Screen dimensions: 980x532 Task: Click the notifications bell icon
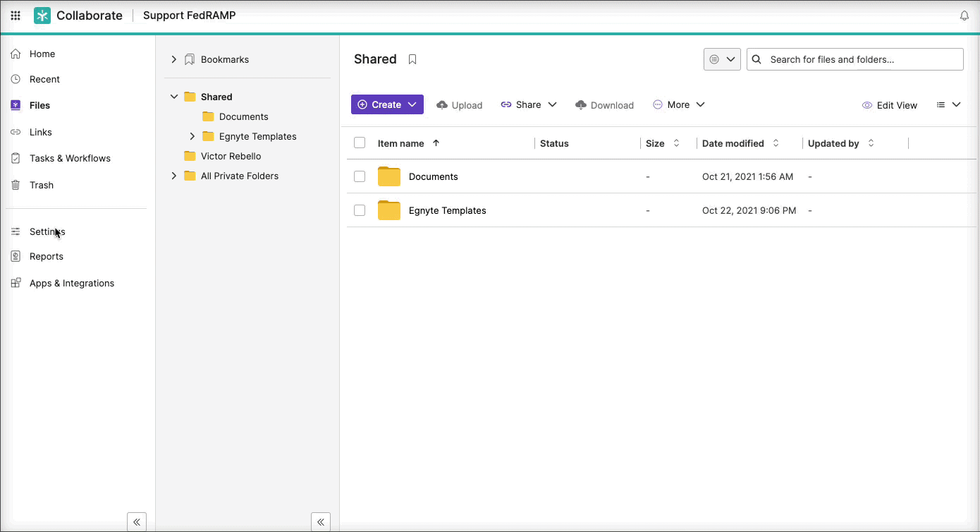pyautogui.click(x=964, y=16)
